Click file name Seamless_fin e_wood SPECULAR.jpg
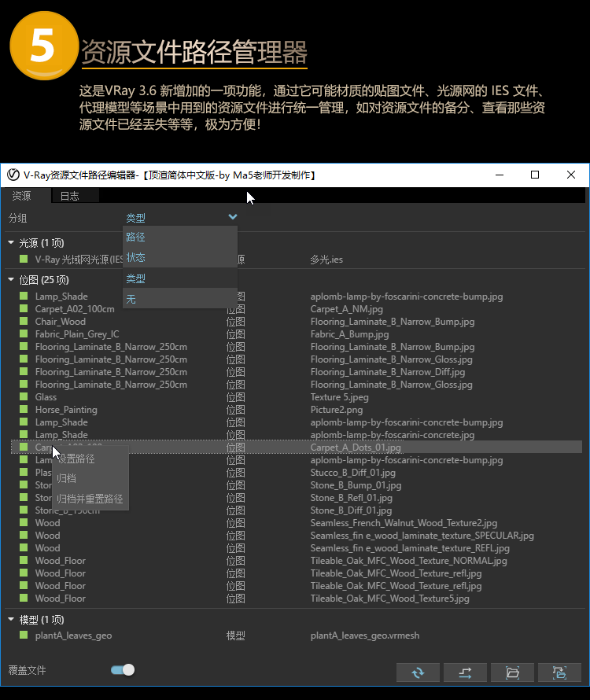The height and width of the screenshot is (700, 590). tap(422, 536)
